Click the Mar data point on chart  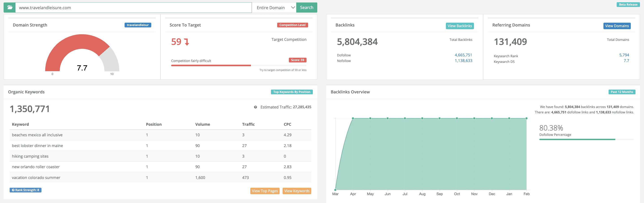[x=335, y=190]
